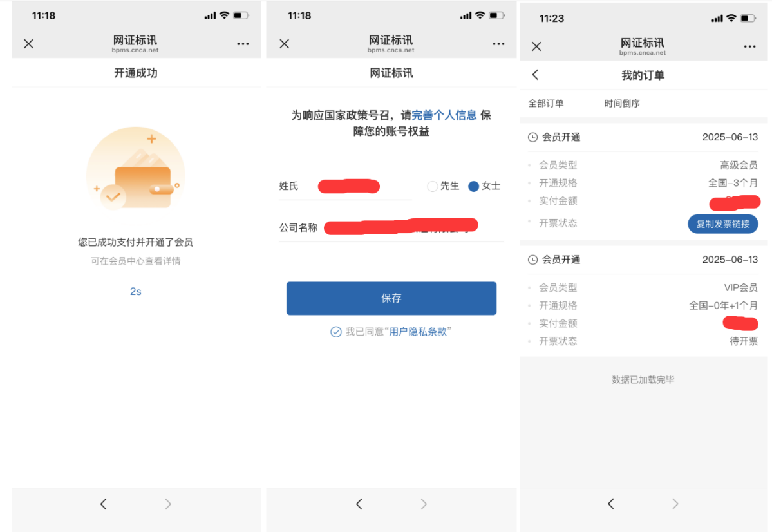
Task: Toggle the 我已同意 agreement checkbox
Action: pyautogui.click(x=335, y=332)
